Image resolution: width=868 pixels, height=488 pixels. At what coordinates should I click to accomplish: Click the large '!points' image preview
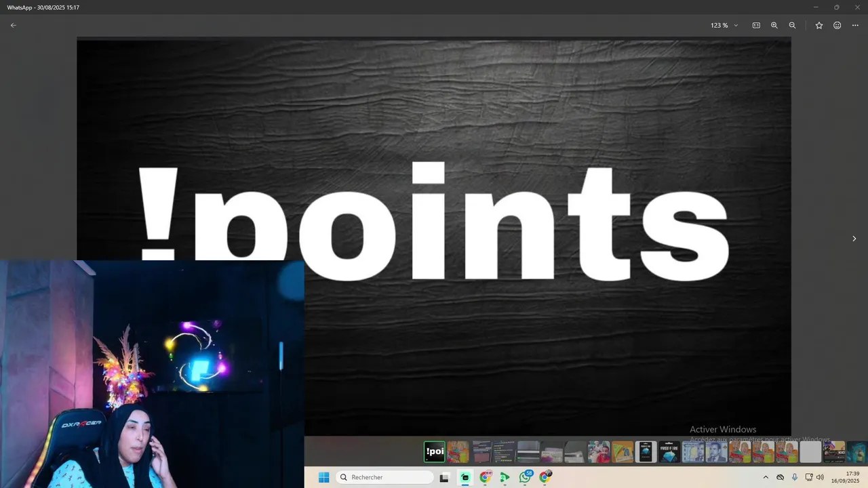click(434, 236)
